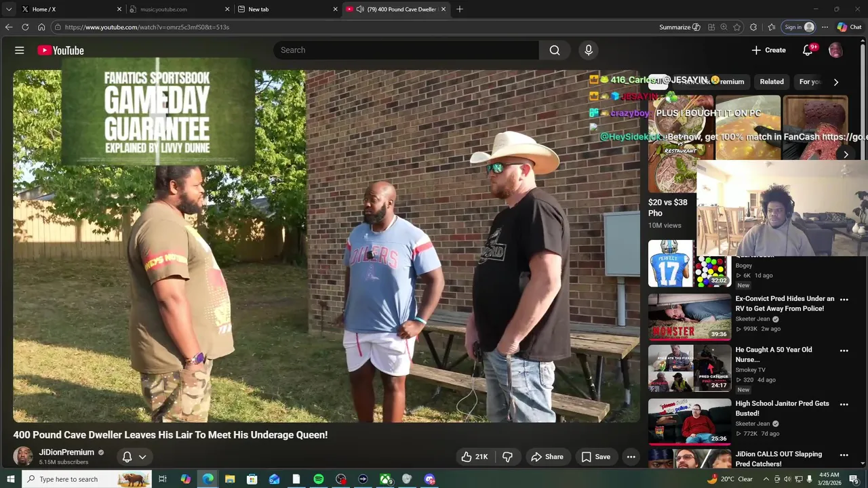Open browser home page
The image size is (868, 488).
(41, 27)
